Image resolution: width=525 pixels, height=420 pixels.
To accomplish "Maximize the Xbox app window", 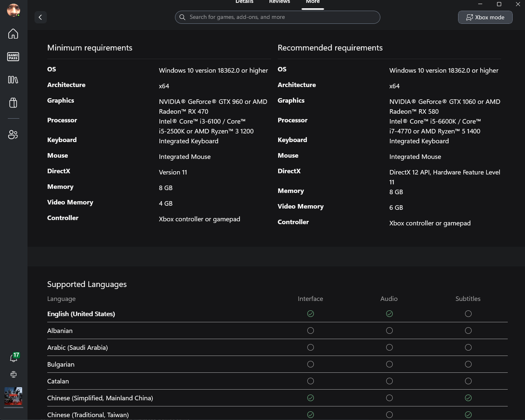I will [x=499, y=4].
